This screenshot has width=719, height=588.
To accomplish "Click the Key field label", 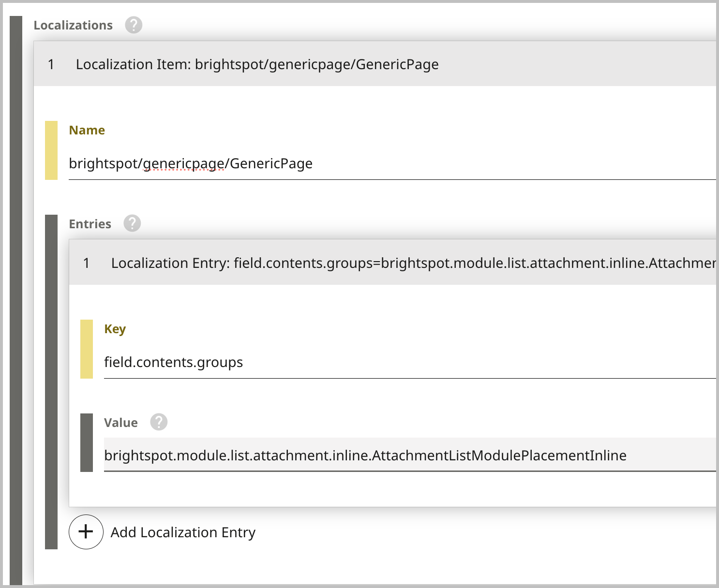I will [115, 329].
